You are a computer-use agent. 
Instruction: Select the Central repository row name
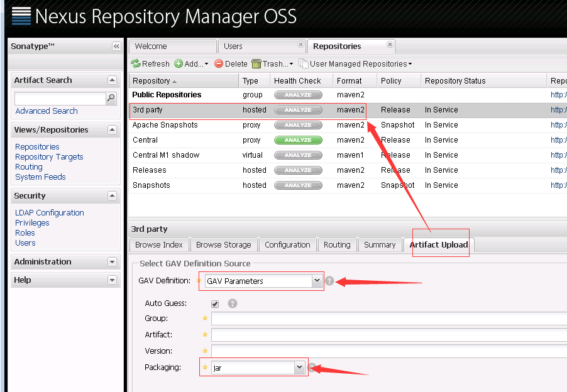click(x=145, y=140)
